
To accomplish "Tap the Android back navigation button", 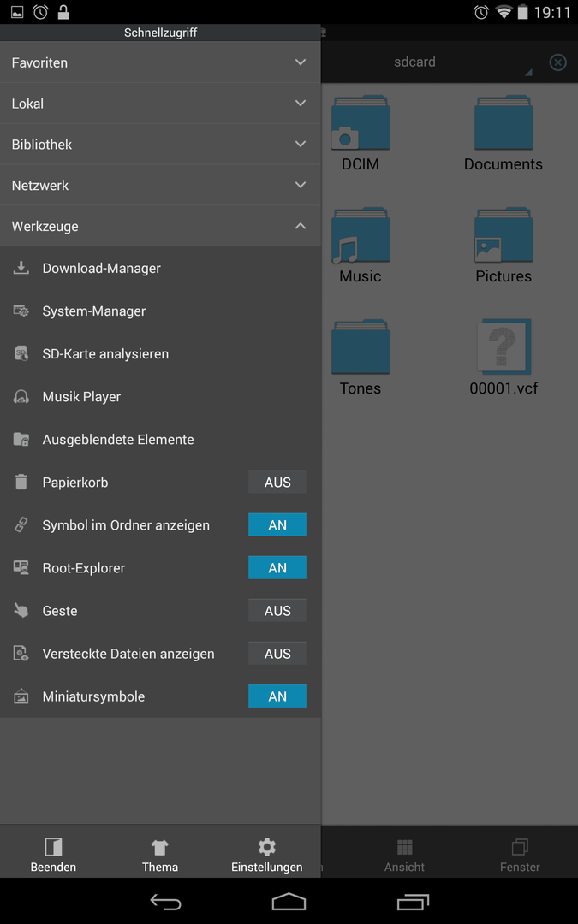I will [x=165, y=902].
